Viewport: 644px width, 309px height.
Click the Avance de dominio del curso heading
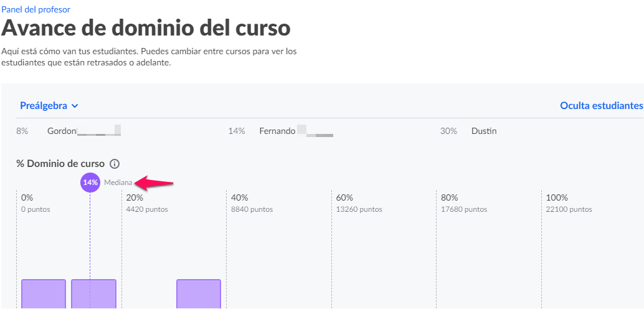point(146,29)
